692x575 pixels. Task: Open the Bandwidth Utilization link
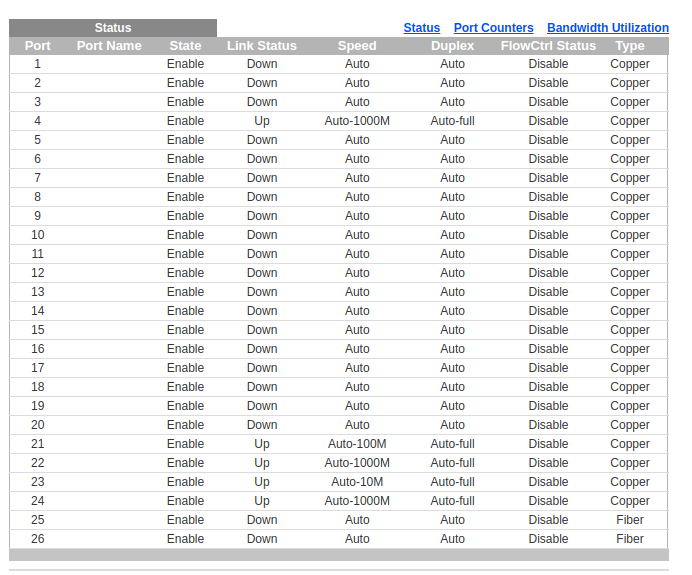pos(607,28)
